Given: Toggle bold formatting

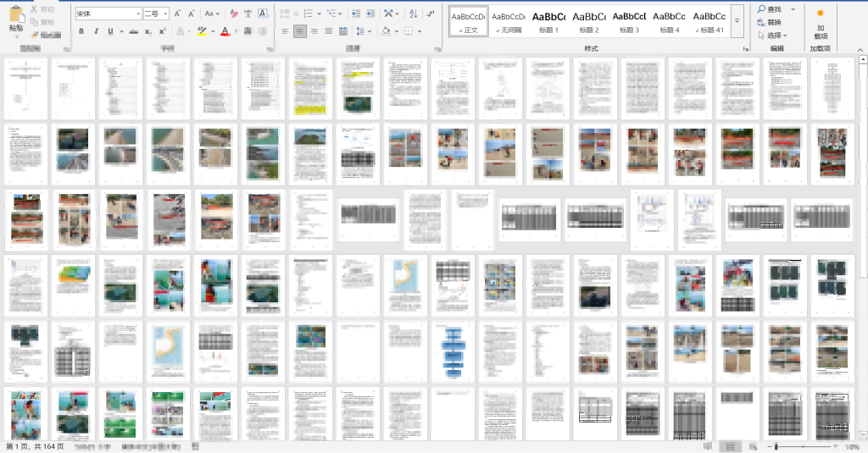Looking at the screenshot, I should (82, 31).
